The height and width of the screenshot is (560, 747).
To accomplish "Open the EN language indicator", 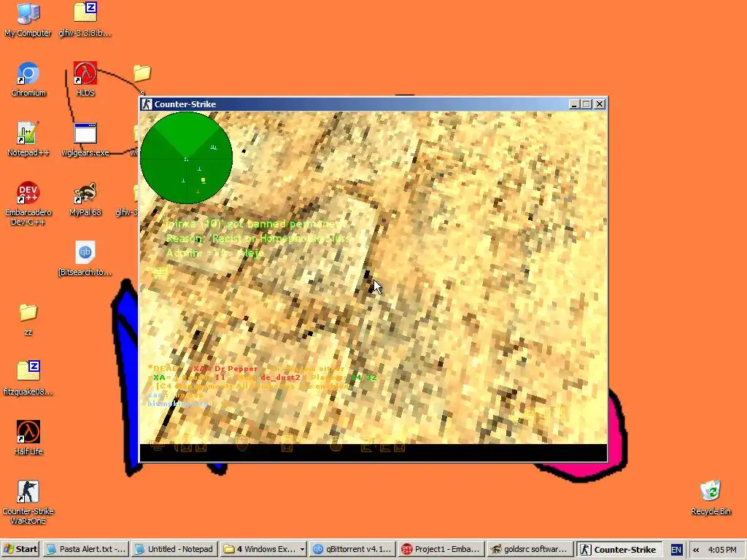I will [x=676, y=550].
